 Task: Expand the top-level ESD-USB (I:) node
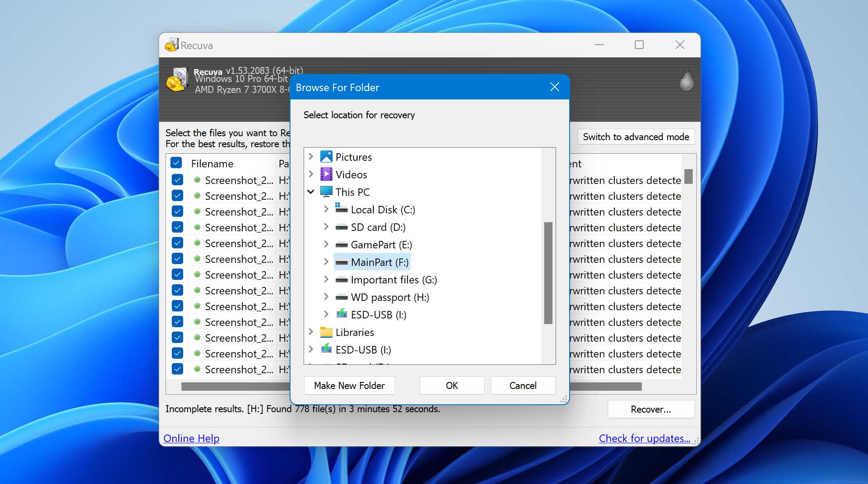click(x=311, y=349)
